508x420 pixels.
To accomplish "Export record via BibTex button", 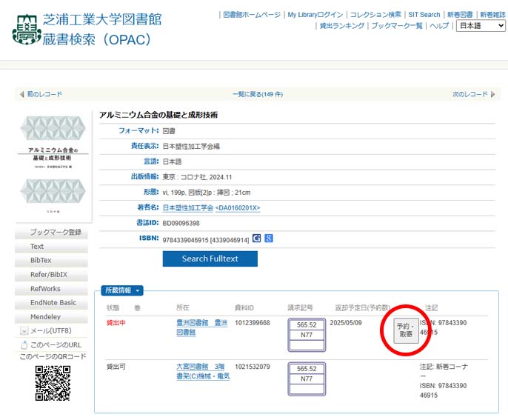I will pyautogui.click(x=41, y=260).
